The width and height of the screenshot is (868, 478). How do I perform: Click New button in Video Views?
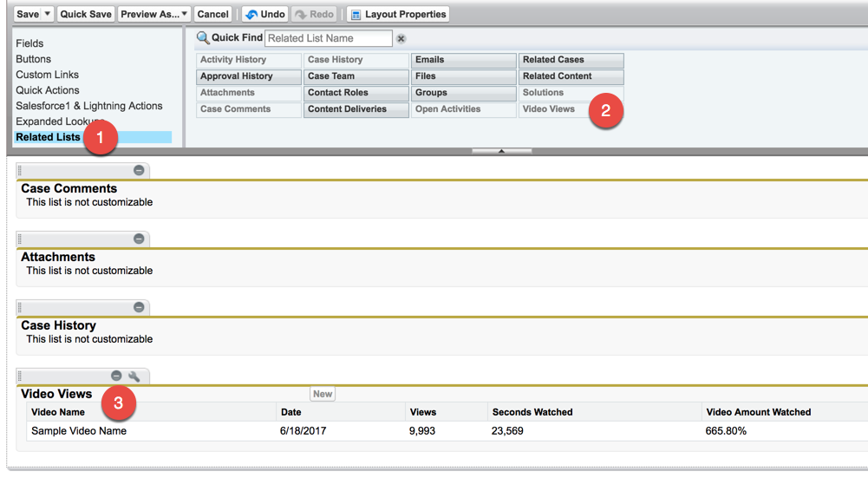click(323, 394)
